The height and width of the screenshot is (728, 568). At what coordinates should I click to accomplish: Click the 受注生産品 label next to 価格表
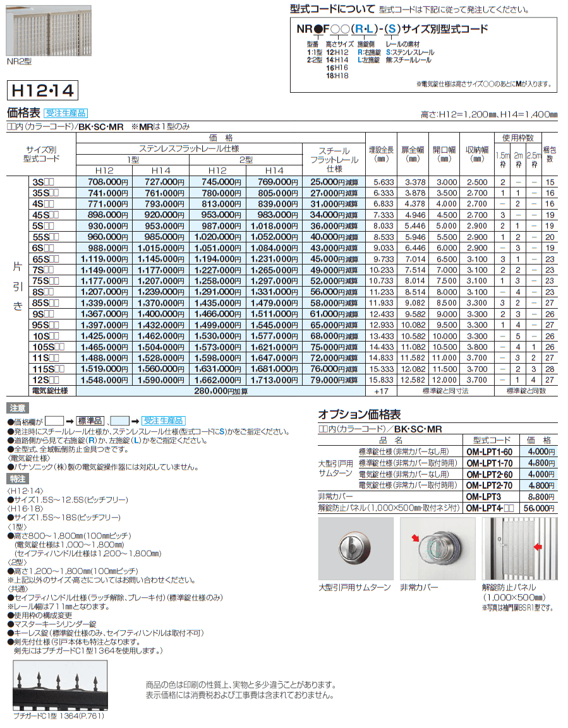[x=66, y=112]
